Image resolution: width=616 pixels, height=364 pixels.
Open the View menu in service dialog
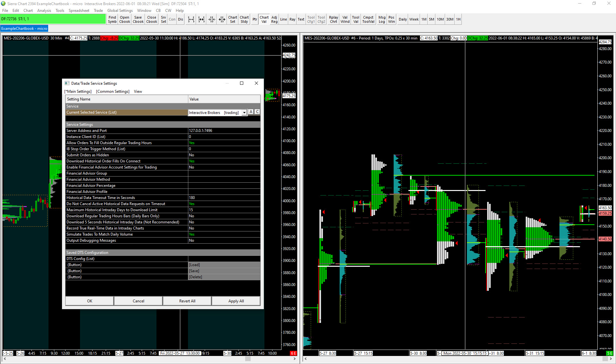(x=138, y=91)
